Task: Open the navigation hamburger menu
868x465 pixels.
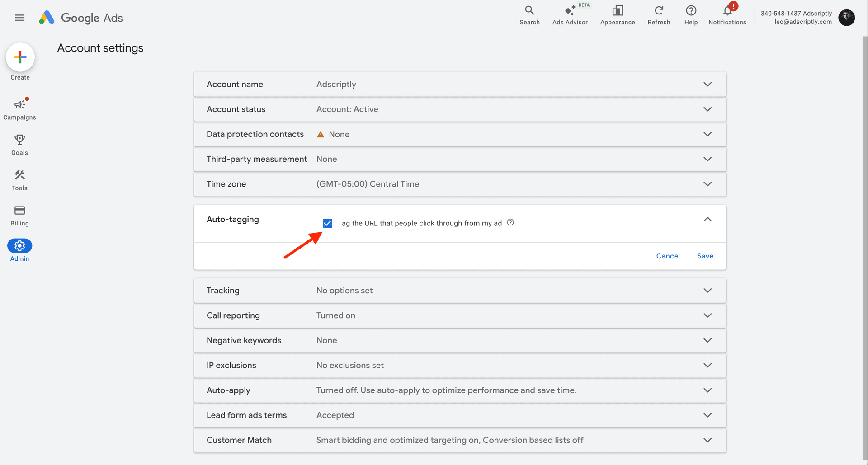Action: pos(19,18)
